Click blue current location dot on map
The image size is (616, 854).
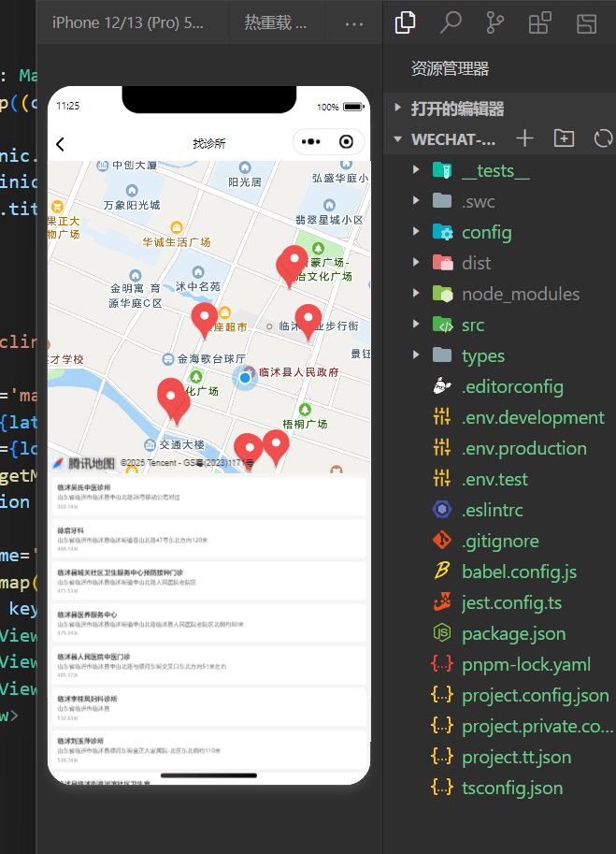click(x=245, y=378)
